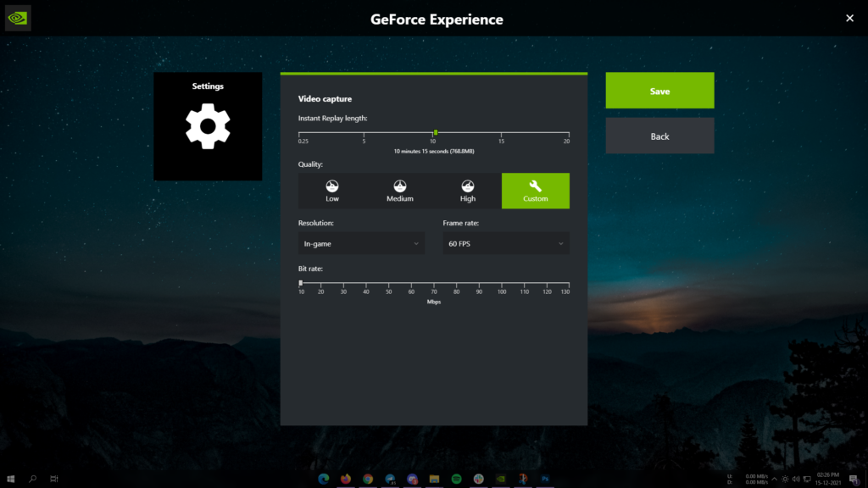Open the Resolution dropdown
The height and width of the screenshot is (488, 868).
[x=361, y=243]
